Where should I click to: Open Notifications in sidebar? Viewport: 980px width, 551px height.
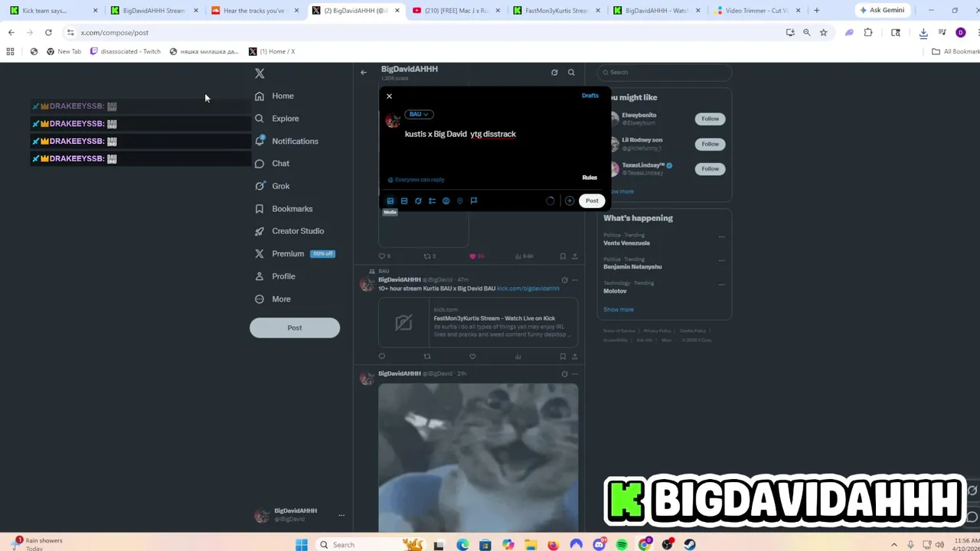[286, 141]
